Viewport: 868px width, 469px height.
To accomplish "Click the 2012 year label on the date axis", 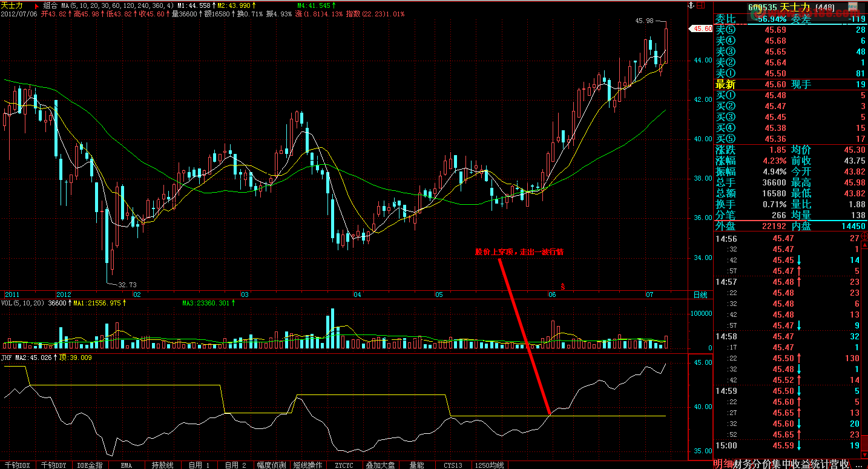I will click(x=64, y=295).
